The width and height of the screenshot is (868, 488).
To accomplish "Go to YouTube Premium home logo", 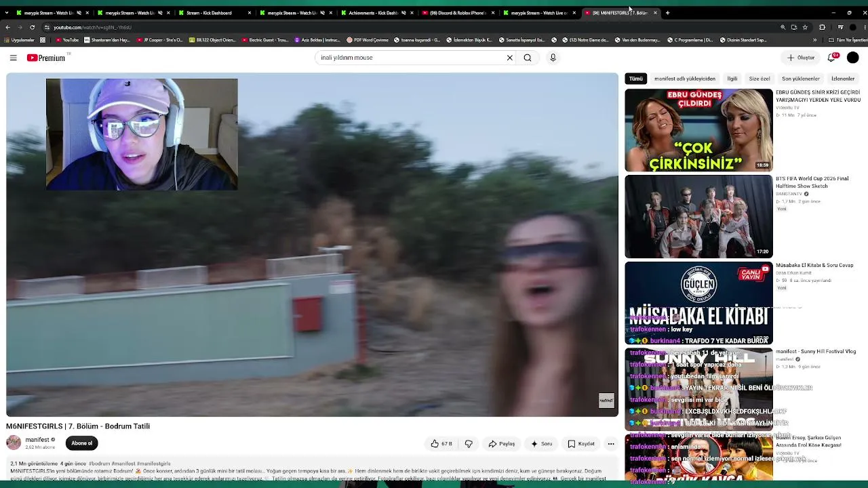I will 46,58.
